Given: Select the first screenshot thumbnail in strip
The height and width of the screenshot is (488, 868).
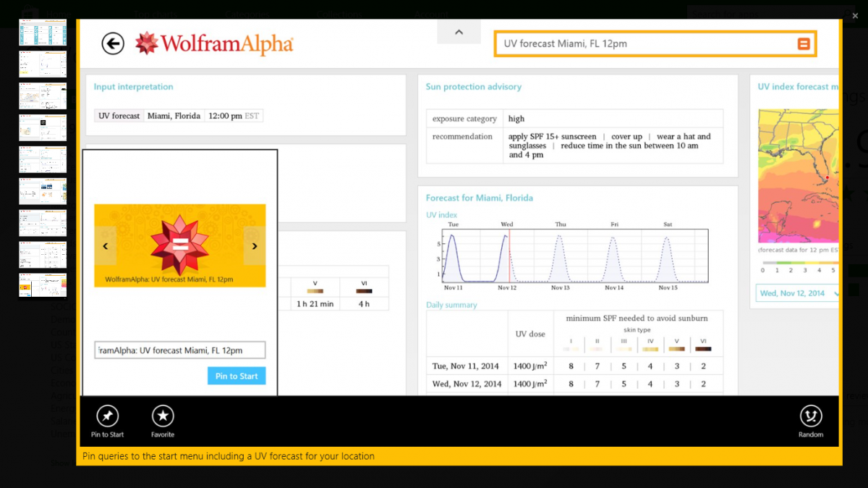Looking at the screenshot, I should click(43, 33).
